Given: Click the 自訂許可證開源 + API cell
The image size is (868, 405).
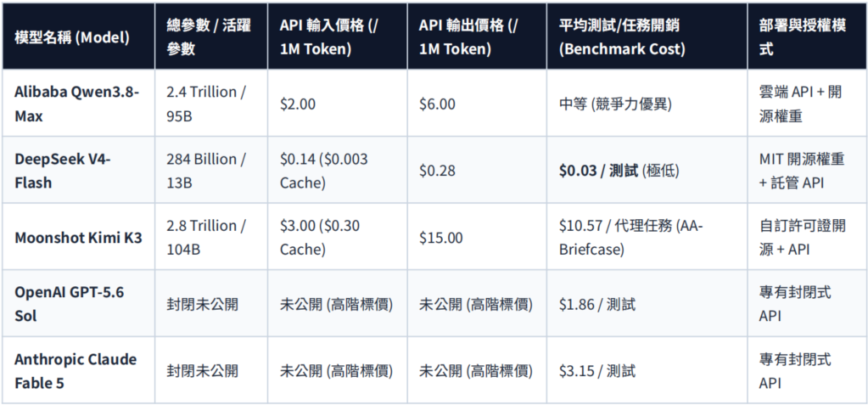Looking at the screenshot, I should coord(808,237).
